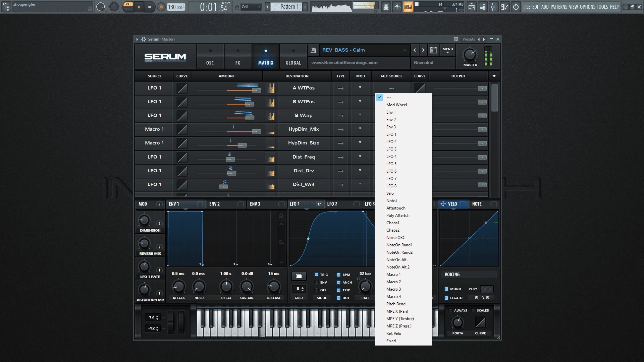Open the OPTIONS menu in FL Studio
This screenshot has width=644, height=362.
[x=587, y=7]
